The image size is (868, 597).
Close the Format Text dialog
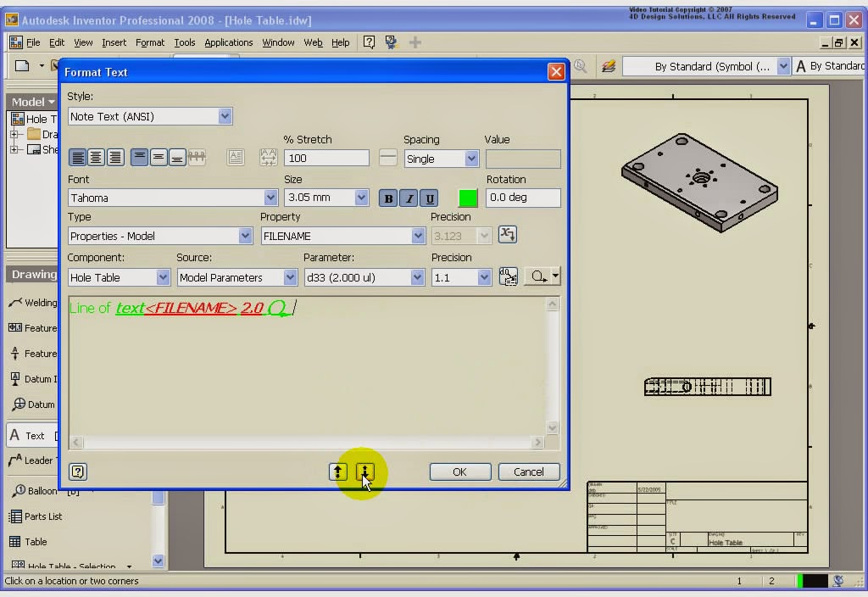556,71
